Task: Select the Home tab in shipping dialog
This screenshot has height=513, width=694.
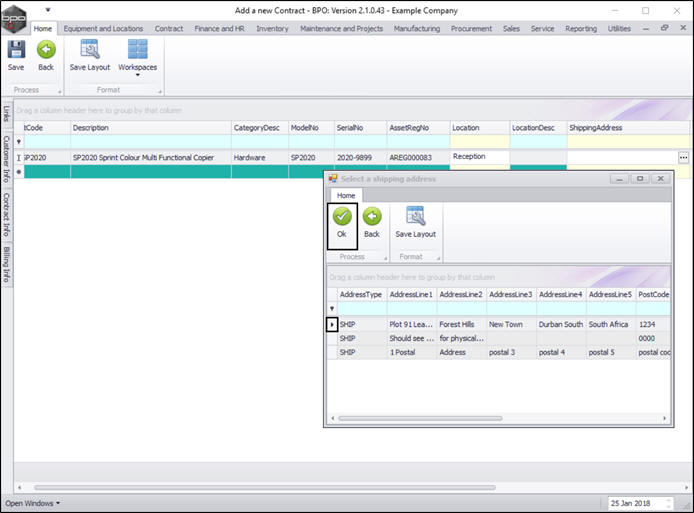Action: click(x=346, y=195)
